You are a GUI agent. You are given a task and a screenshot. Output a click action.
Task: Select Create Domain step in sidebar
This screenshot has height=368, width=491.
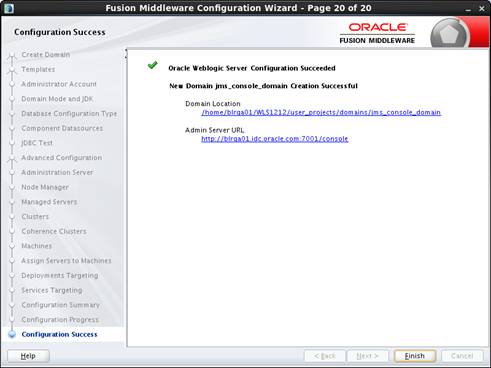tap(46, 54)
